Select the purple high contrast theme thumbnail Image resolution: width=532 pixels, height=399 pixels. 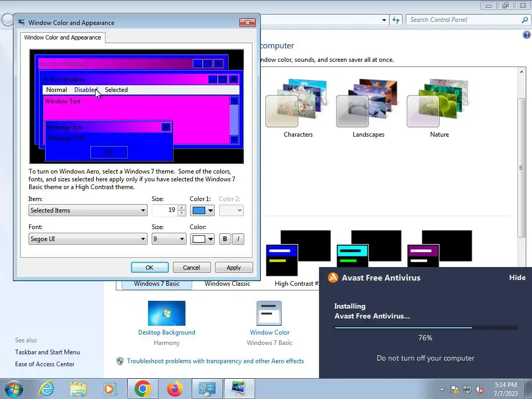click(440, 249)
